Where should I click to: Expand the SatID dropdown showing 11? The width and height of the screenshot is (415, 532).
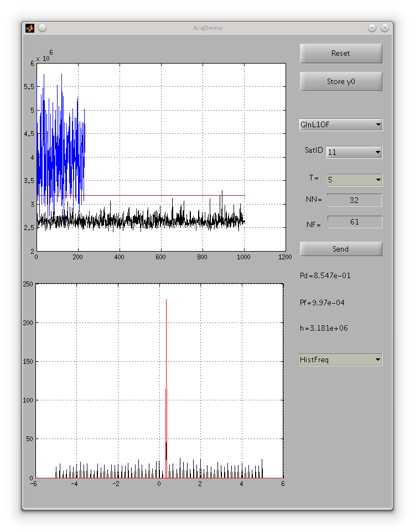tap(354, 152)
